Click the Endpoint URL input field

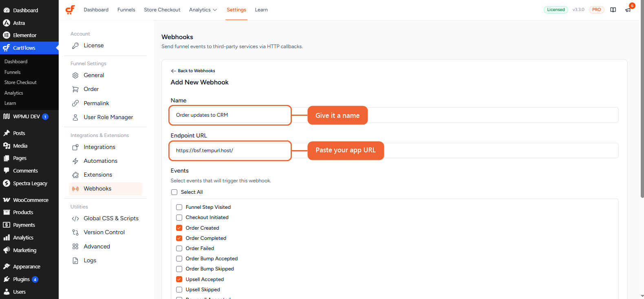[395, 151]
